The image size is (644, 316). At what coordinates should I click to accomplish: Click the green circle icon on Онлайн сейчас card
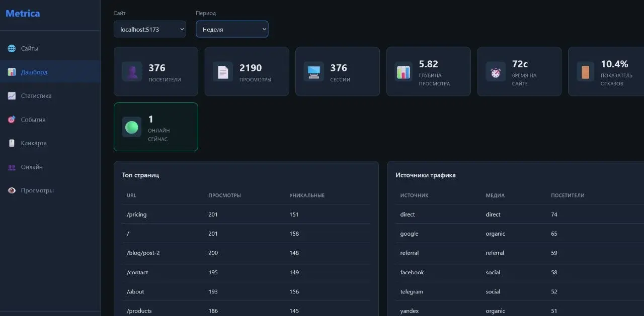pos(132,127)
